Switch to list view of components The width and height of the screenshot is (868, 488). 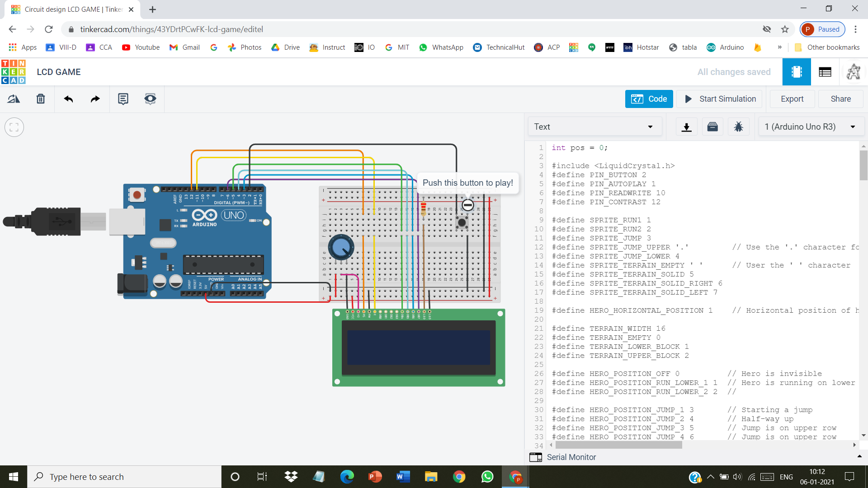(825, 71)
